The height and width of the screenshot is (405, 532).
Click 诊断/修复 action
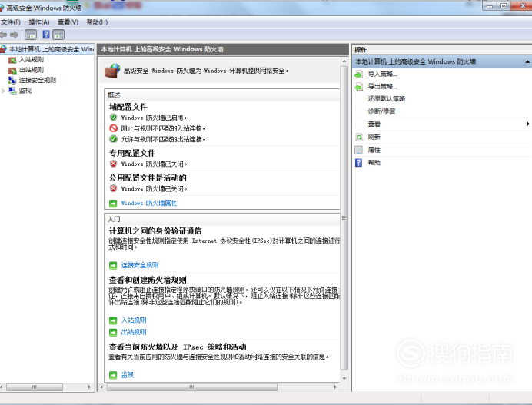(x=381, y=111)
